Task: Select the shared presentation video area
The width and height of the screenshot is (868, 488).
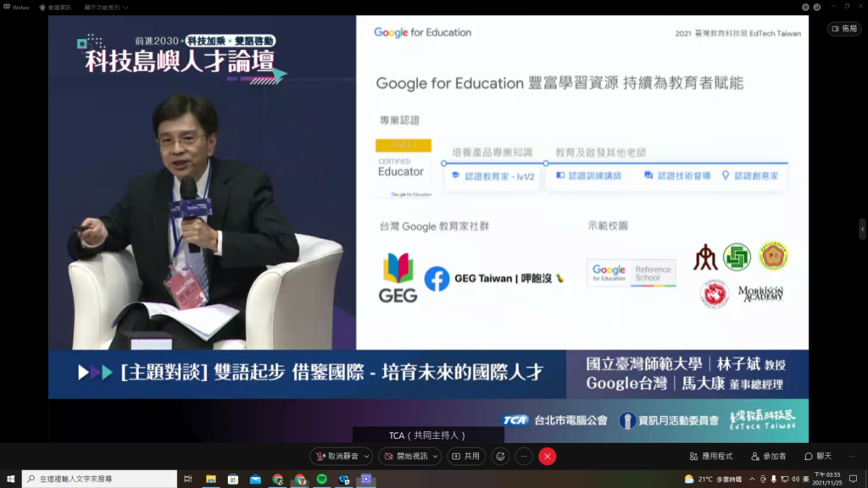Action: [428, 229]
